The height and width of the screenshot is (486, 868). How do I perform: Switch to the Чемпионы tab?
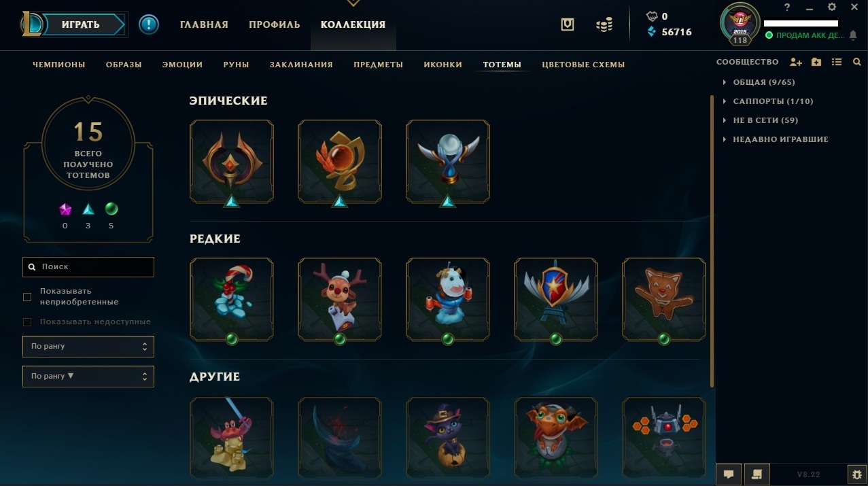click(59, 65)
